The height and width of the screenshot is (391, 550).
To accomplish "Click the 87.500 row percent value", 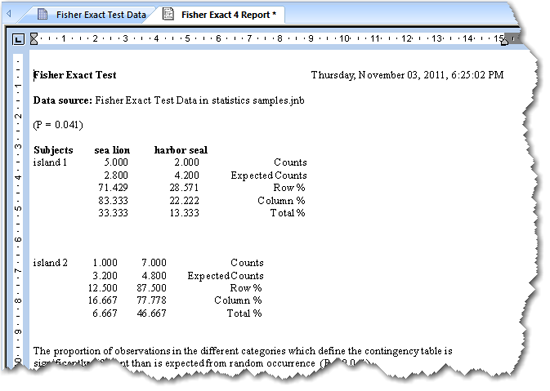I will point(152,288).
